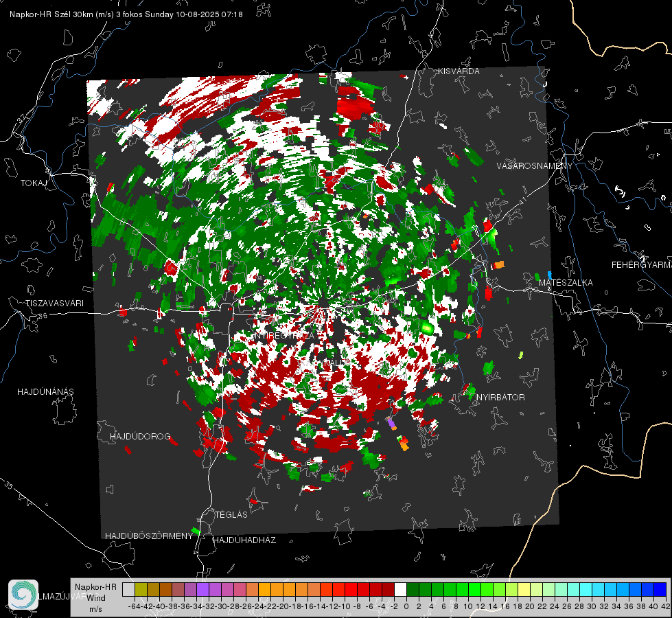Click the -64 value on the legend scale

coord(134,606)
